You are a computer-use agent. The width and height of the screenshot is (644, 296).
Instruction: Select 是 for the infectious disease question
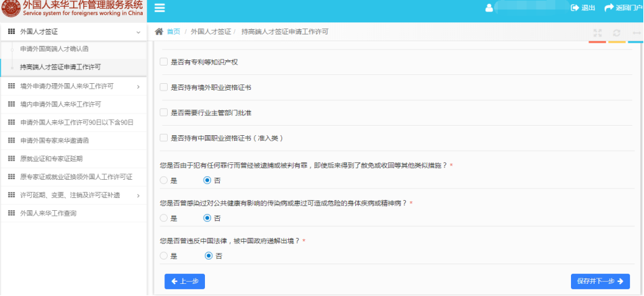pyautogui.click(x=164, y=218)
